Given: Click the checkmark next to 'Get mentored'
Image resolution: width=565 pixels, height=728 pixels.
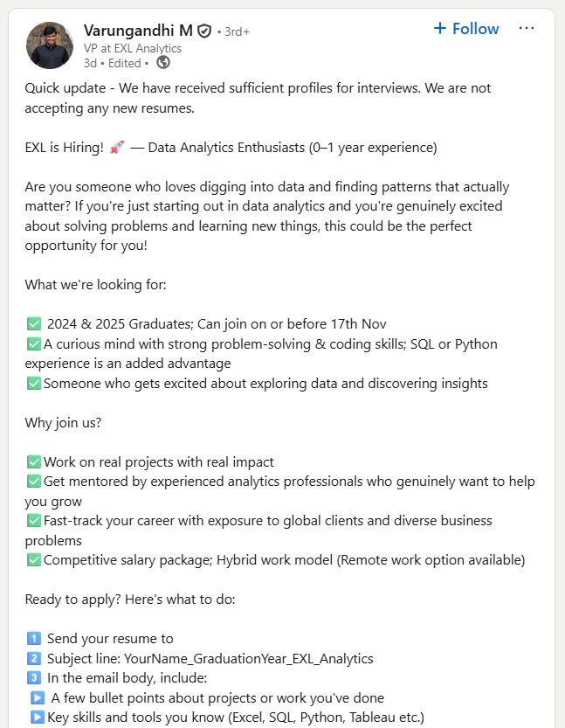Looking at the screenshot, I should click(34, 482).
